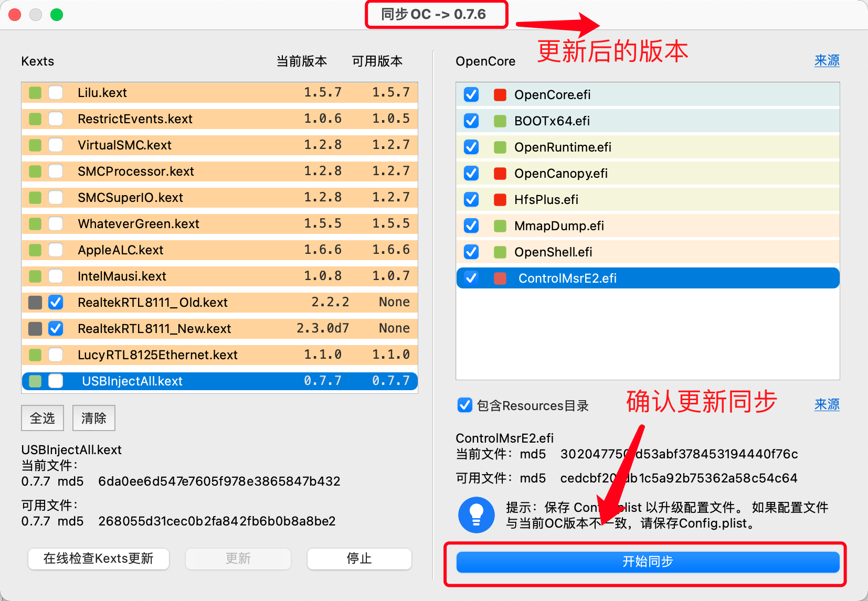Click the red status square for OpenCore.efi
Screen dimensions: 868x601
(x=500, y=95)
